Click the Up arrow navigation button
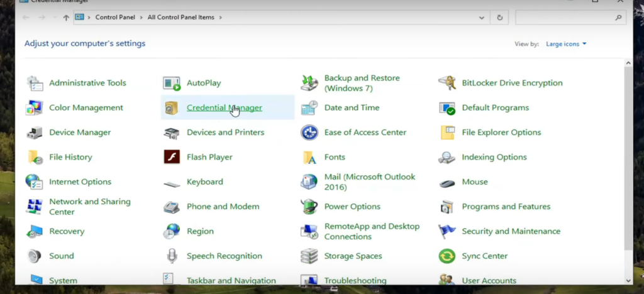The image size is (644, 294). tap(66, 18)
